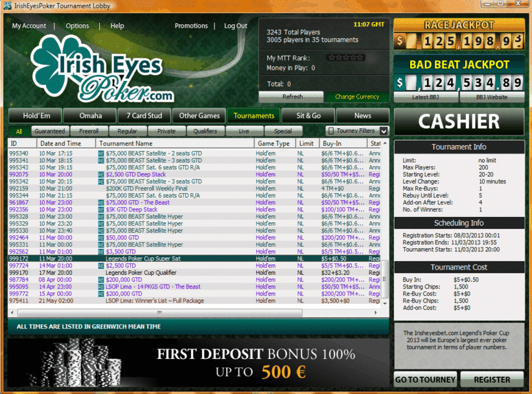Click the Change Currency button
The width and height of the screenshot is (532, 394).
coord(357,97)
